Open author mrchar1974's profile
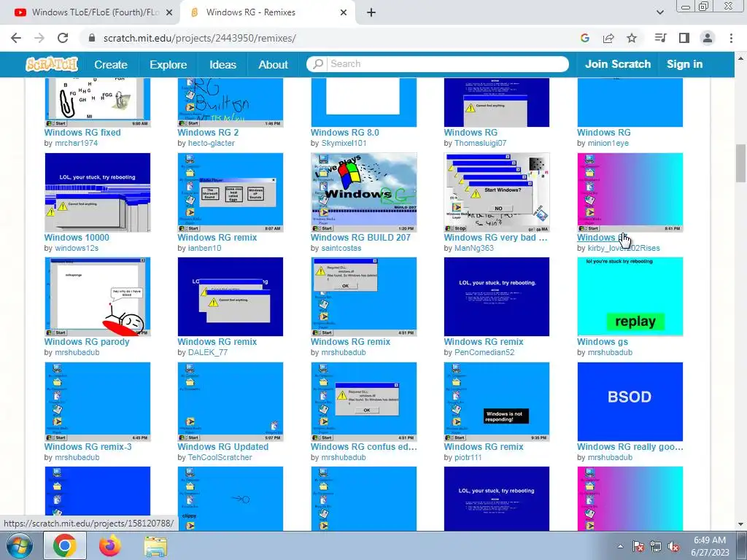This screenshot has width=747, height=560. tap(76, 143)
